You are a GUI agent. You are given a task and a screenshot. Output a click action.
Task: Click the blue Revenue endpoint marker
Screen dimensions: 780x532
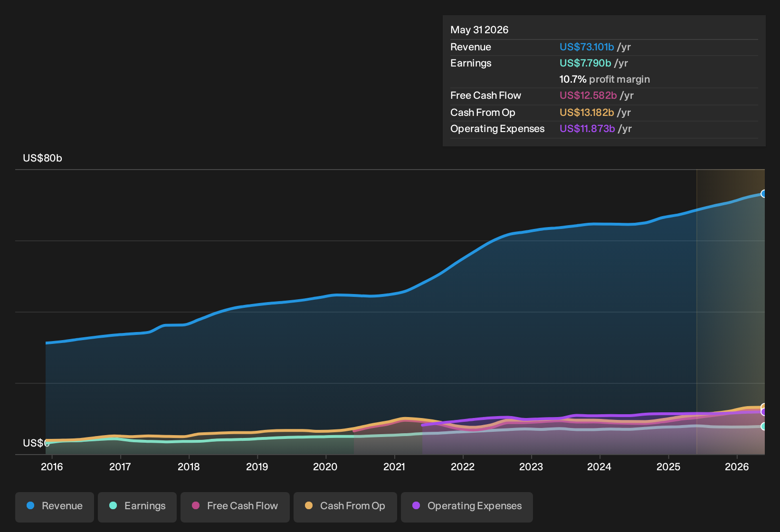[x=764, y=194]
